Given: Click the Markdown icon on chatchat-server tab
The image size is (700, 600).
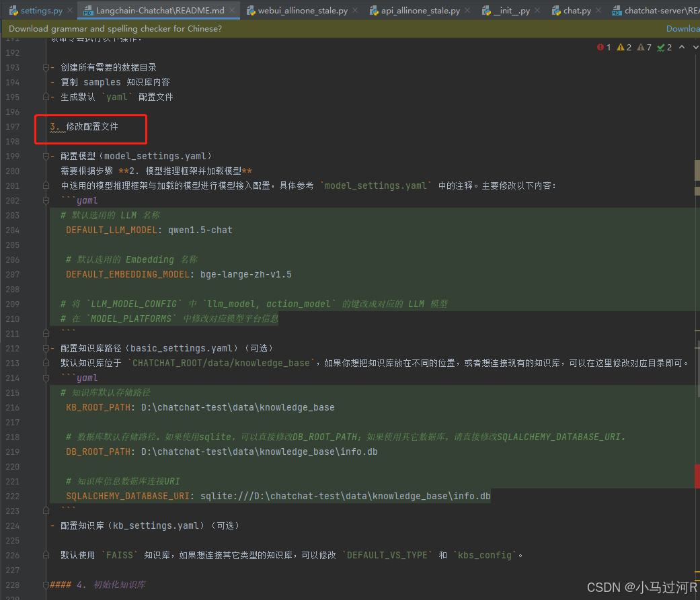Looking at the screenshot, I should 617,10.
